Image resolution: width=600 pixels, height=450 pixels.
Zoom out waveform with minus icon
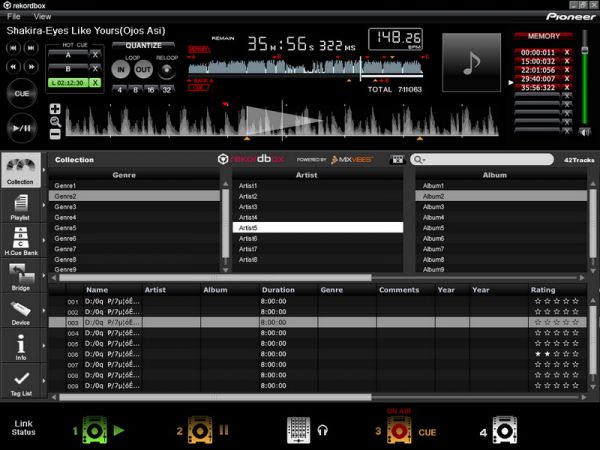coord(55,134)
